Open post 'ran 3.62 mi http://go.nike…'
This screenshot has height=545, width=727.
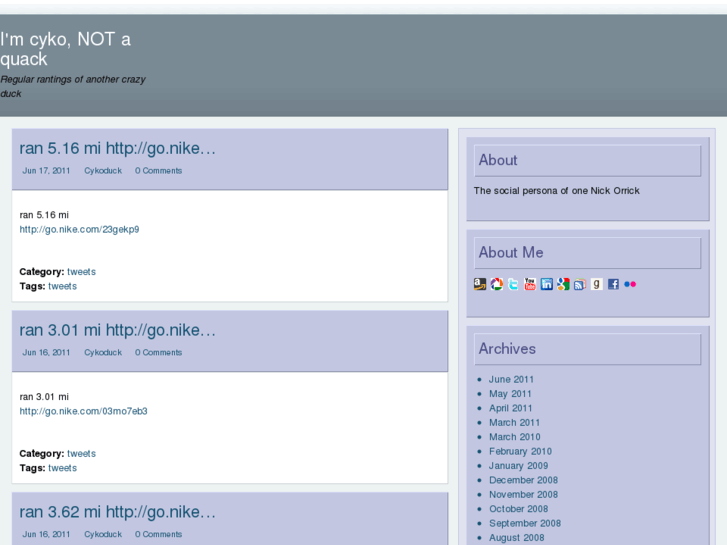(117, 512)
